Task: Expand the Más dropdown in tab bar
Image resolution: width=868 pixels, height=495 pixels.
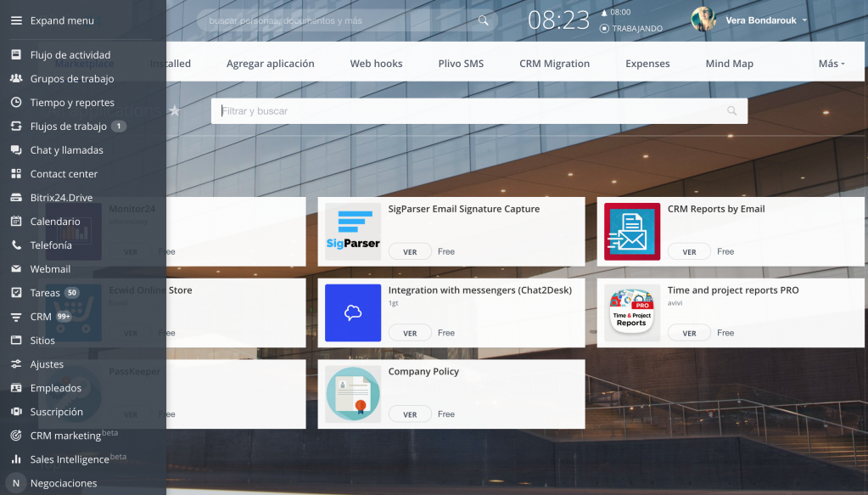Action: [x=831, y=64]
